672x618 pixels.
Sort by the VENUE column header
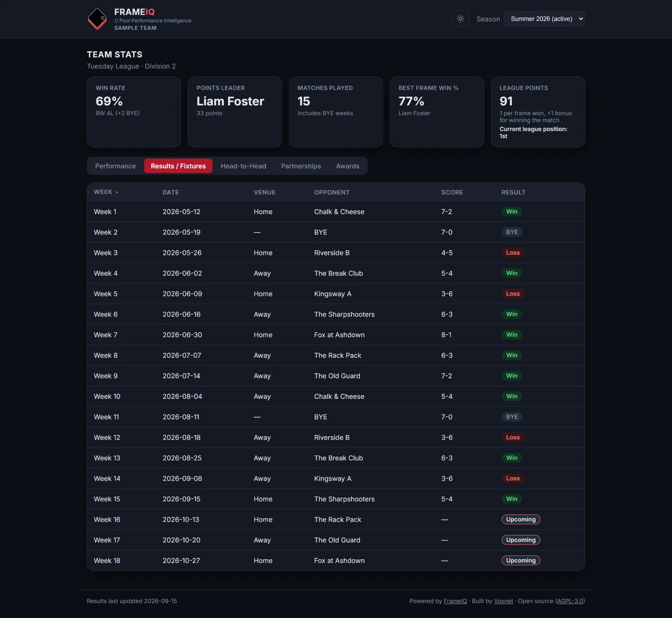click(x=265, y=192)
